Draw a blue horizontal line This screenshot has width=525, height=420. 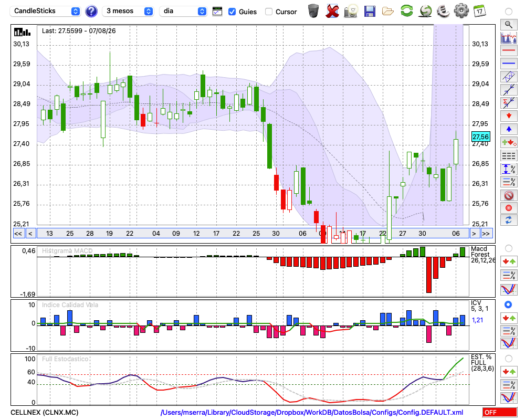point(509,64)
